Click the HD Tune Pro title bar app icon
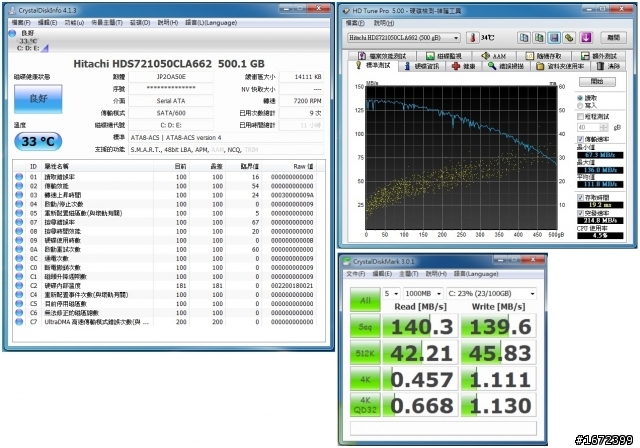 coord(346,11)
